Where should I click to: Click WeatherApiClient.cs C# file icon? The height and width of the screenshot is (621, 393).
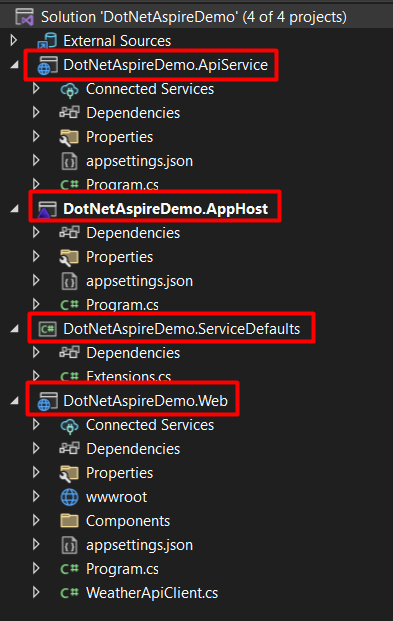[69, 593]
